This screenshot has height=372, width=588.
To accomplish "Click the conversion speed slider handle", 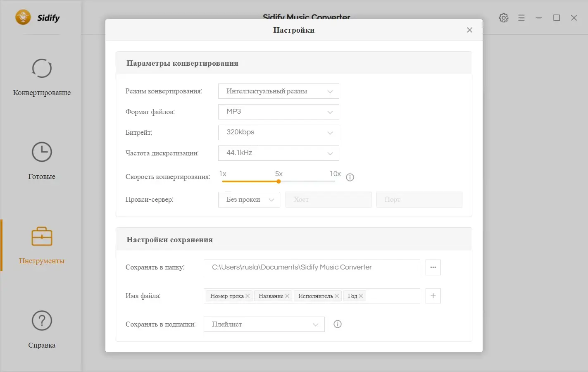I will [x=279, y=181].
